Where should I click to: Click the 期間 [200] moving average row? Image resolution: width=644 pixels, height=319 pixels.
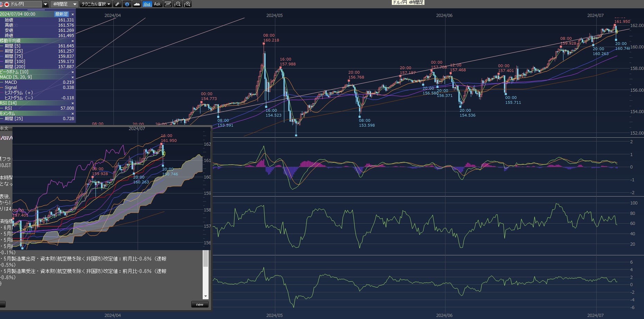(x=35, y=67)
